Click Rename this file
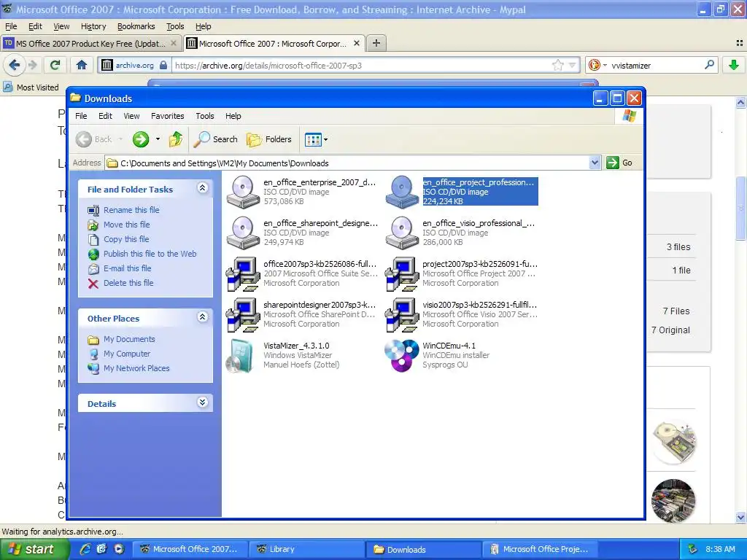Viewport: 747px width, 560px height. pyautogui.click(x=131, y=210)
